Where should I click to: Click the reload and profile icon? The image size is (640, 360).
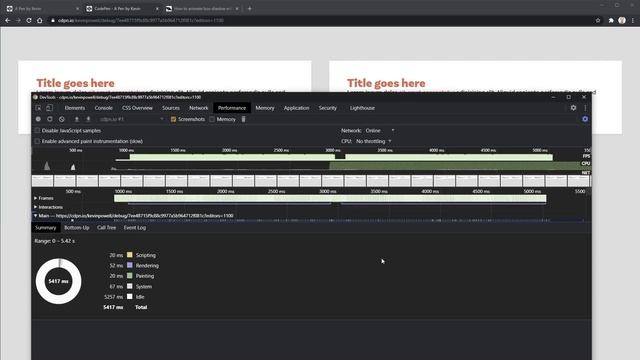pos(50,119)
